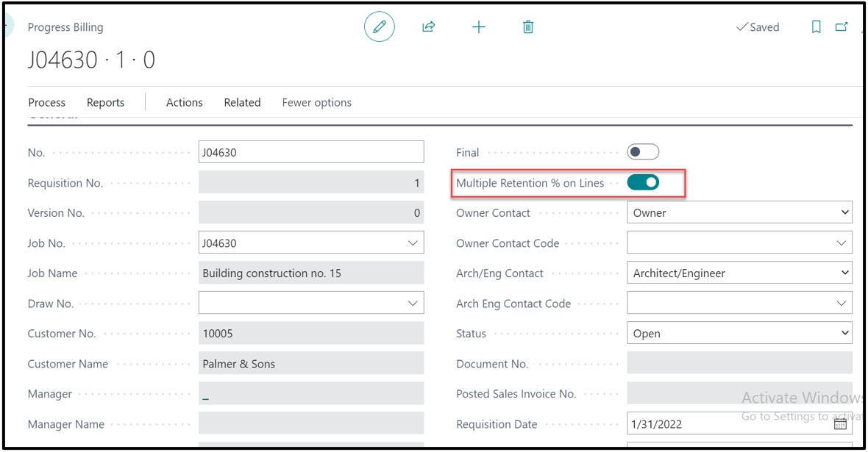The image size is (868, 452).
Task: Click the share icon in header
Action: click(429, 27)
